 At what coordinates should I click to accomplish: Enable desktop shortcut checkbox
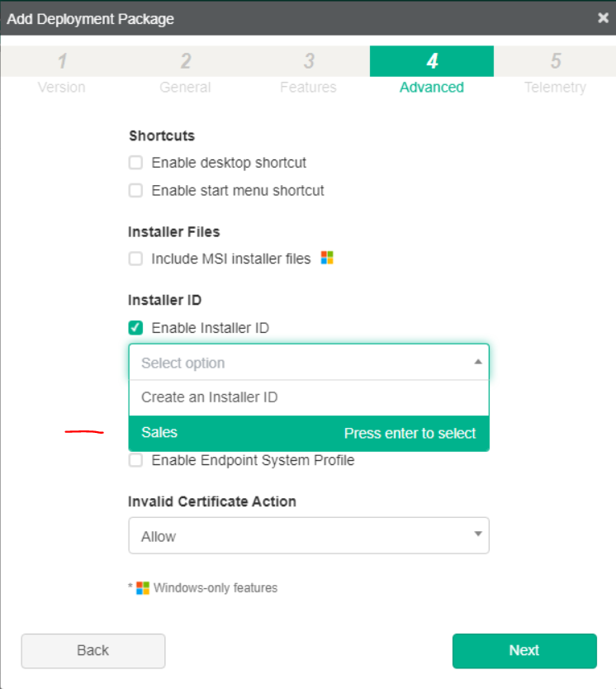click(x=136, y=163)
